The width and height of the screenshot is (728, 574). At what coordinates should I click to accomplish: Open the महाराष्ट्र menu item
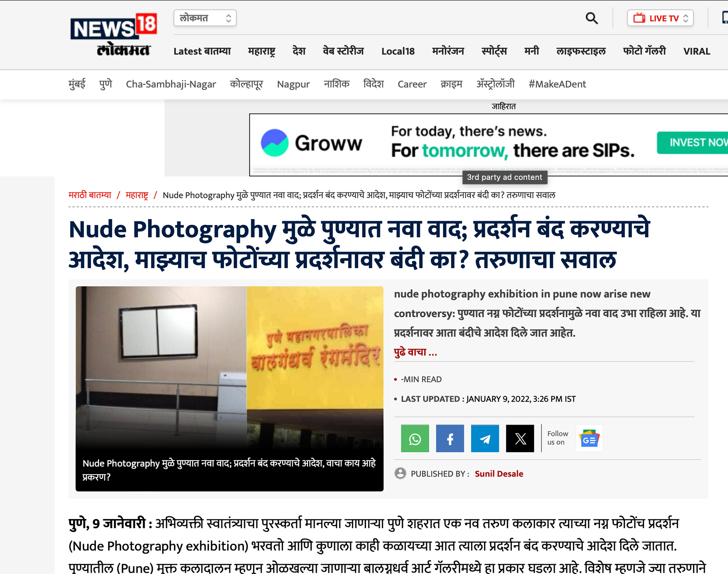[261, 51]
